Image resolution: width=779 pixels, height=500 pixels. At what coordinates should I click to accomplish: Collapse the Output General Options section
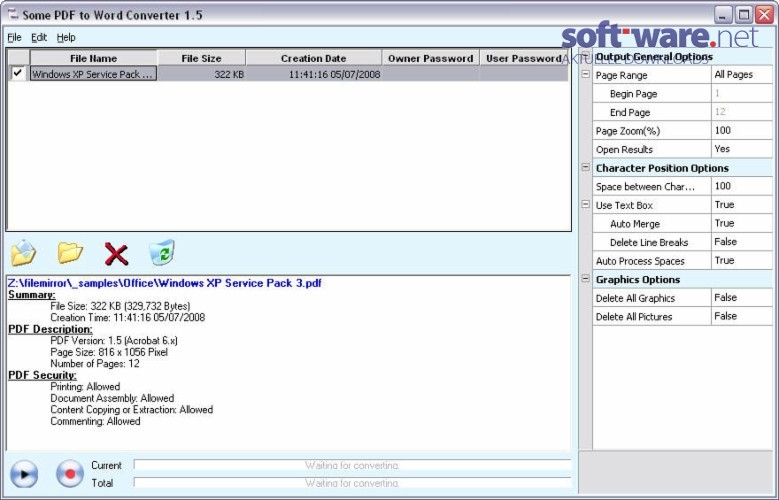point(586,56)
